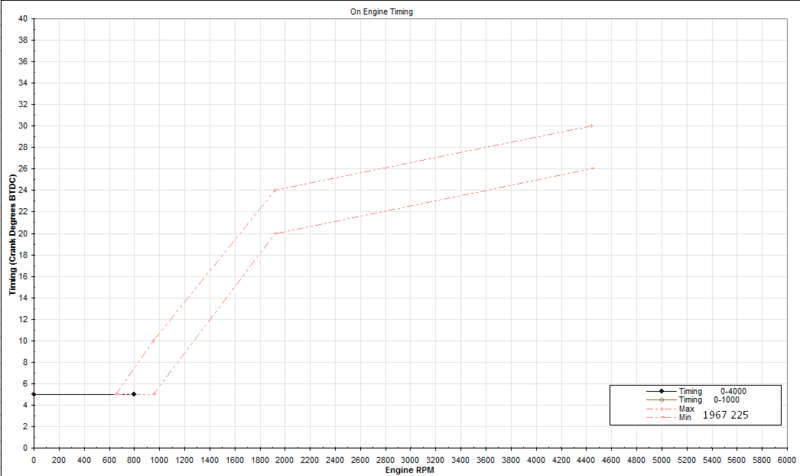This screenshot has height=476, width=800.
Task: Select the Max curve point at 10 degrees
Action: (x=153, y=341)
